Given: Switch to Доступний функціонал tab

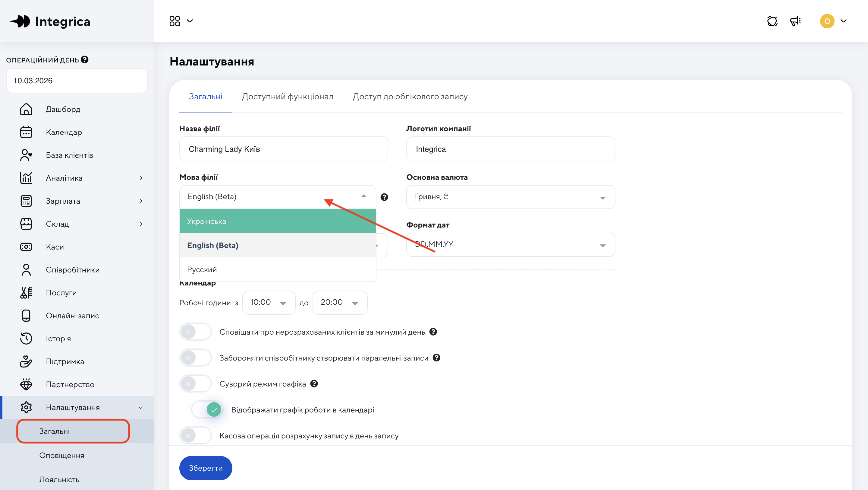Looking at the screenshot, I should coord(288,97).
